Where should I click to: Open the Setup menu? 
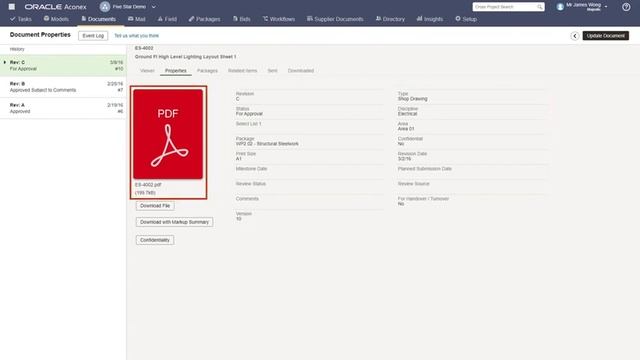click(x=466, y=19)
